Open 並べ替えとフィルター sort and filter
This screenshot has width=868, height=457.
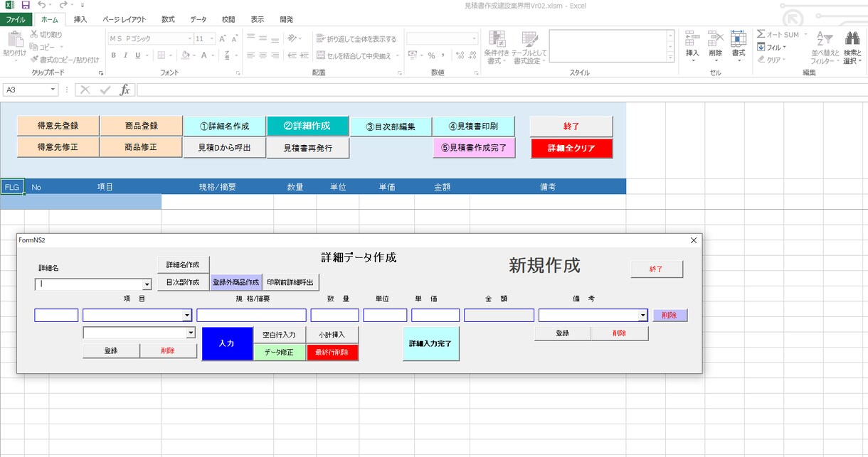825,47
